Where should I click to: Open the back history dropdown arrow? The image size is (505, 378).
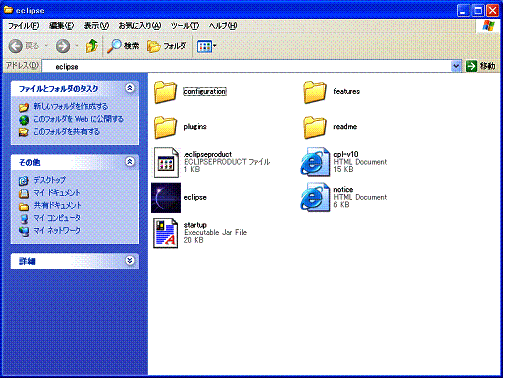coord(46,46)
